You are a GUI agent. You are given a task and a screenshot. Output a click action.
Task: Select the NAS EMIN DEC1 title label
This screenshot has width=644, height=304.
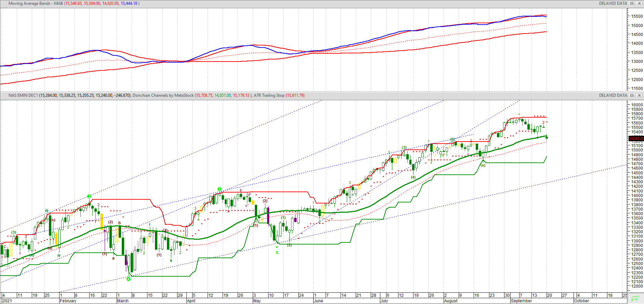tap(23, 95)
